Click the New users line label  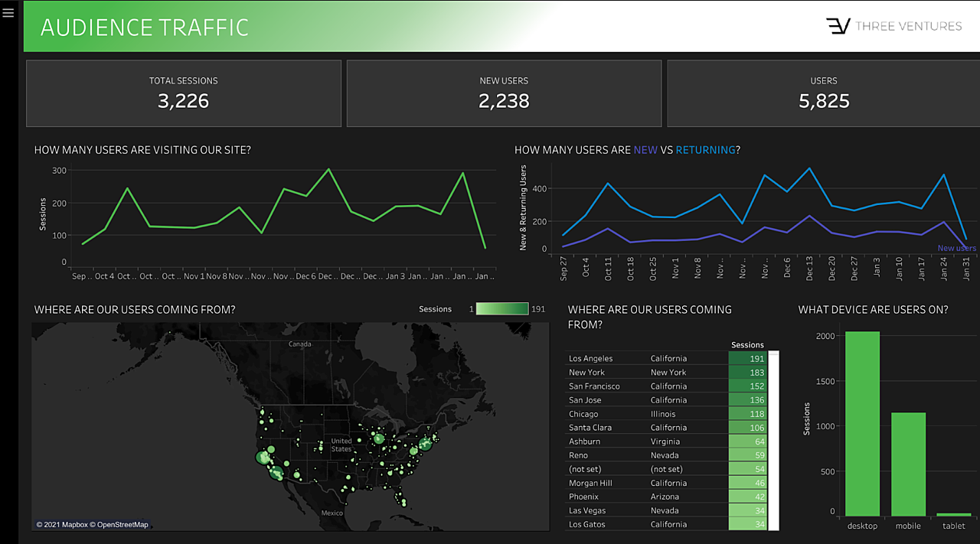tap(956, 249)
